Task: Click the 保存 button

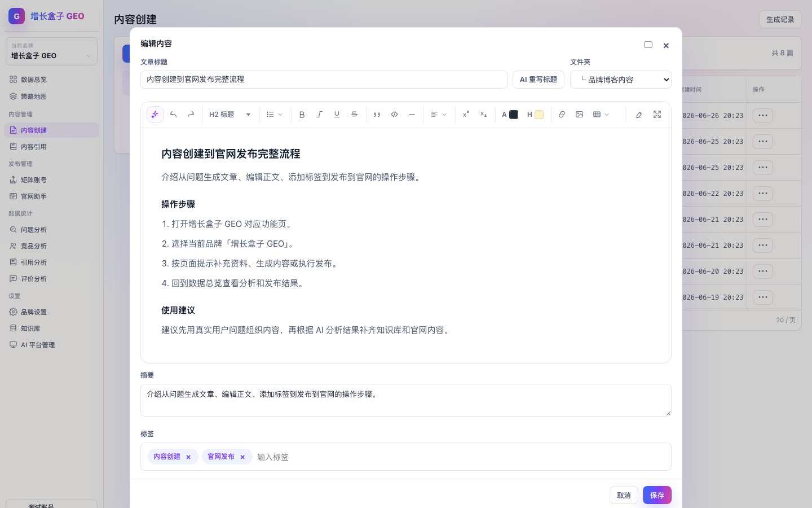Action: coord(657,495)
